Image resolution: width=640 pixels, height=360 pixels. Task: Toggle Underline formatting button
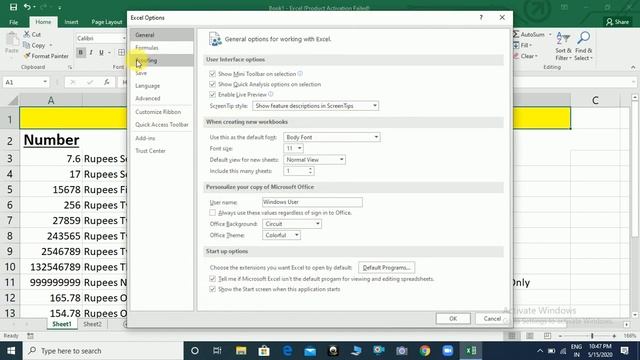[101, 52]
